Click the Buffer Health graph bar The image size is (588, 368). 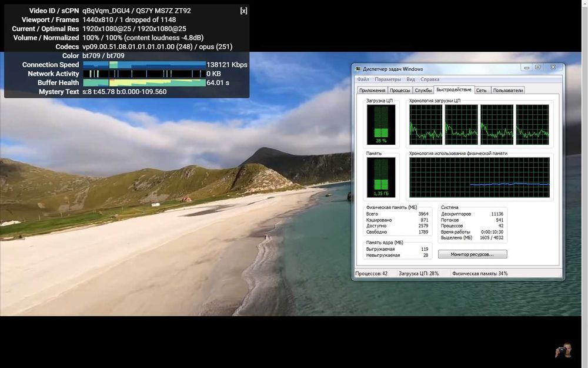(145, 83)
